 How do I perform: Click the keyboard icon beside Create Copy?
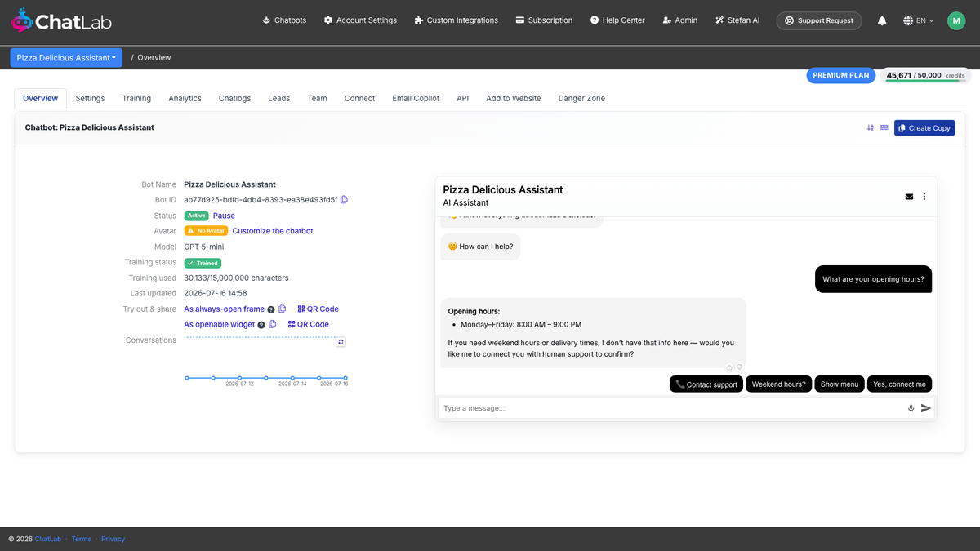(x=884, y=128)
